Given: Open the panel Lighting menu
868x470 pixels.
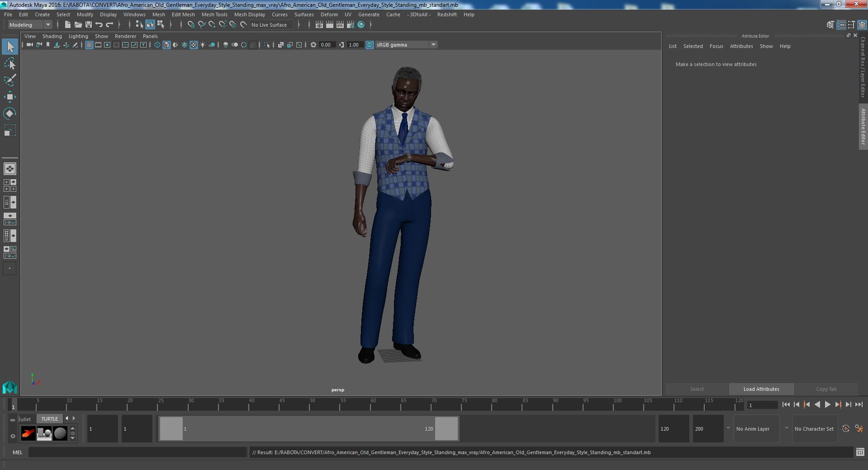Looking at the screenshot, I should point(78,36).
